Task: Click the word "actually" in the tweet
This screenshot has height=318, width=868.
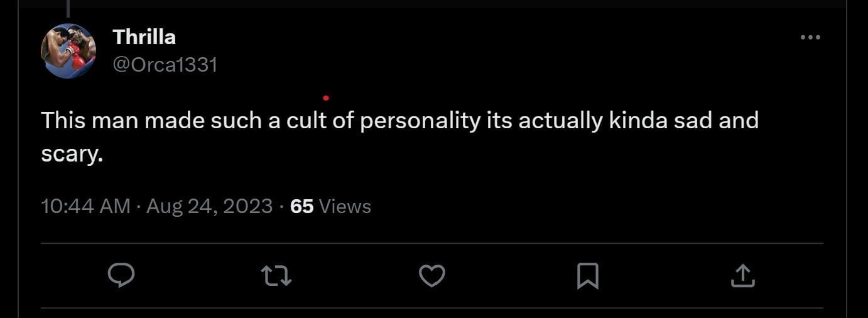Action: point(553,120)
